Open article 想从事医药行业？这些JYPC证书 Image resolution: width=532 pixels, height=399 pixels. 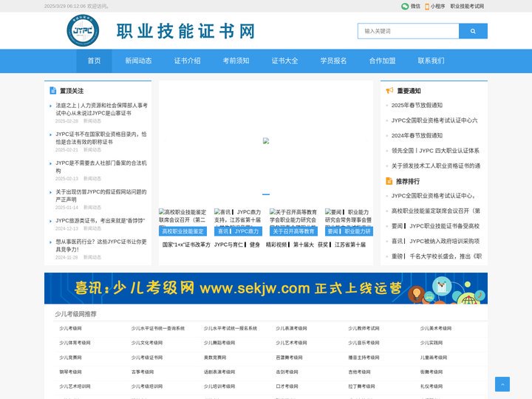click(x=101, y=245)
